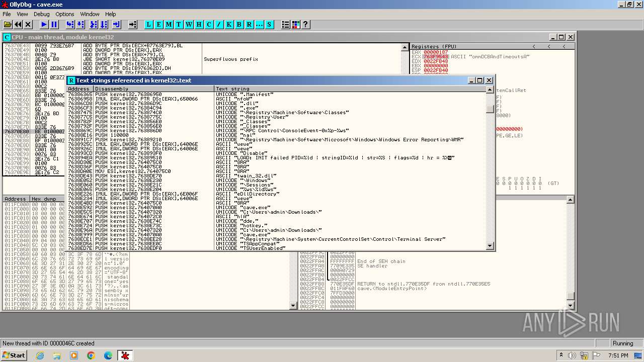Open the File menu

pos(7,14)
